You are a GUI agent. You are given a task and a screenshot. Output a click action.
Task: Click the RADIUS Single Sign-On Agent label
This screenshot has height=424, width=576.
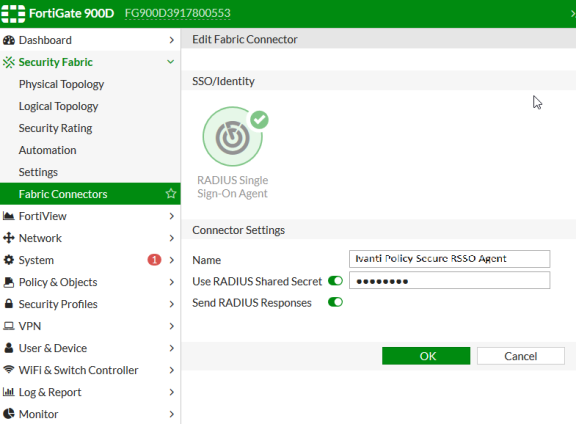tap(233, 187)
